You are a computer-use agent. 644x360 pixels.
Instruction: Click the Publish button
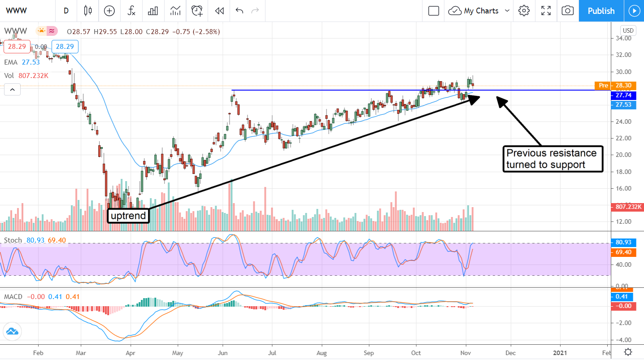pyautogui.click(x=601, y=11)
